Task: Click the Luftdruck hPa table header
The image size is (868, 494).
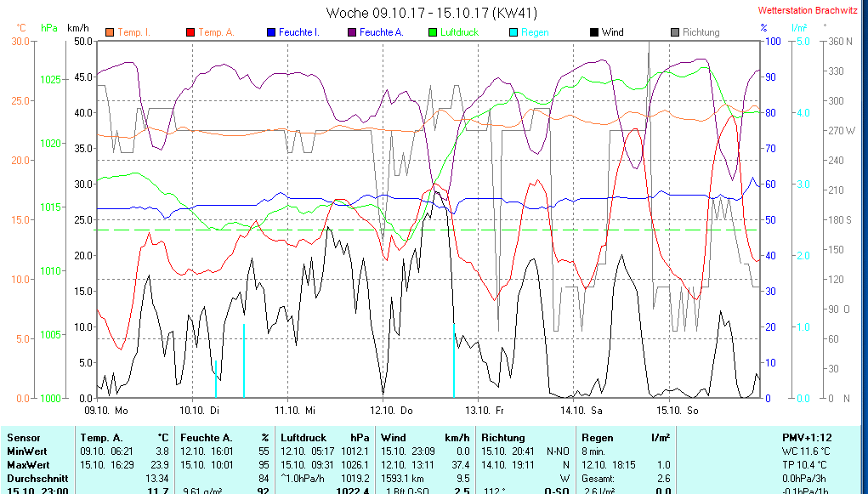Action: (325, 438)
